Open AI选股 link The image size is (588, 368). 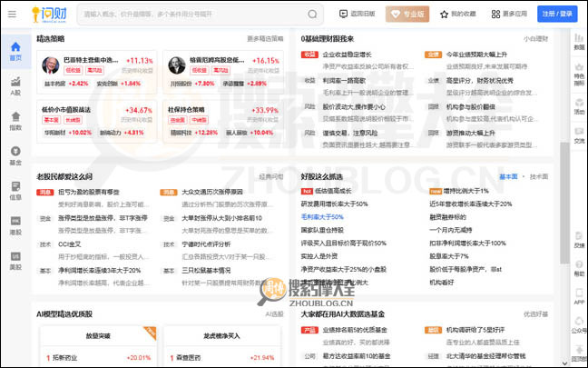[274, 313]
